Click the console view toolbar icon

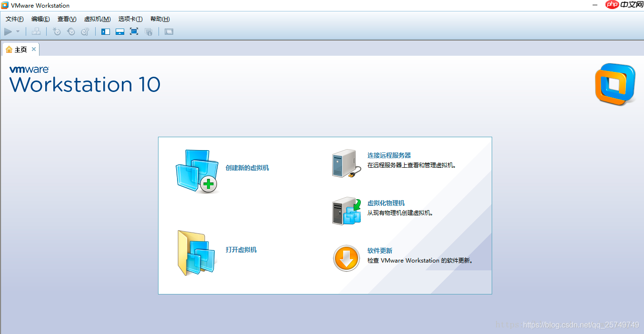(169, 31)
